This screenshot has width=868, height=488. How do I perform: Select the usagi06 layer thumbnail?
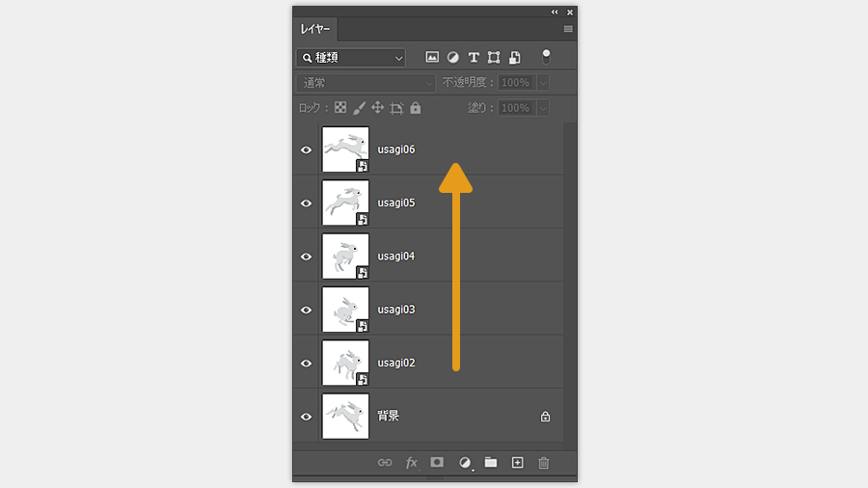(345, 149)
